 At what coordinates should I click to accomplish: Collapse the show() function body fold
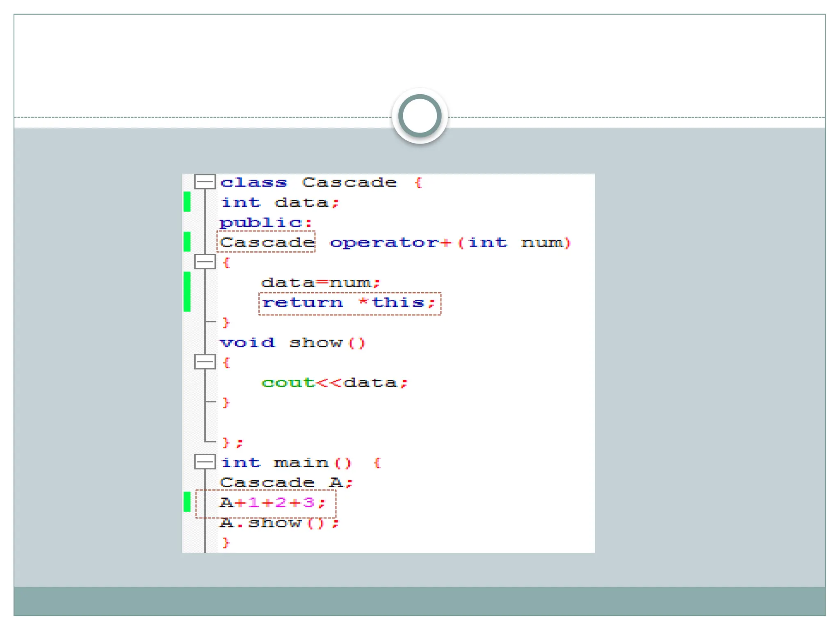pos(205,362)
